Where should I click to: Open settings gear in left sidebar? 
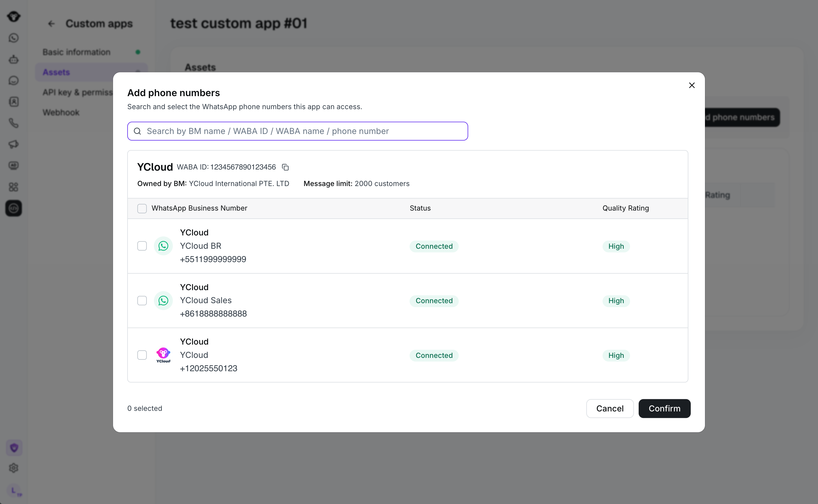point(14,468)
